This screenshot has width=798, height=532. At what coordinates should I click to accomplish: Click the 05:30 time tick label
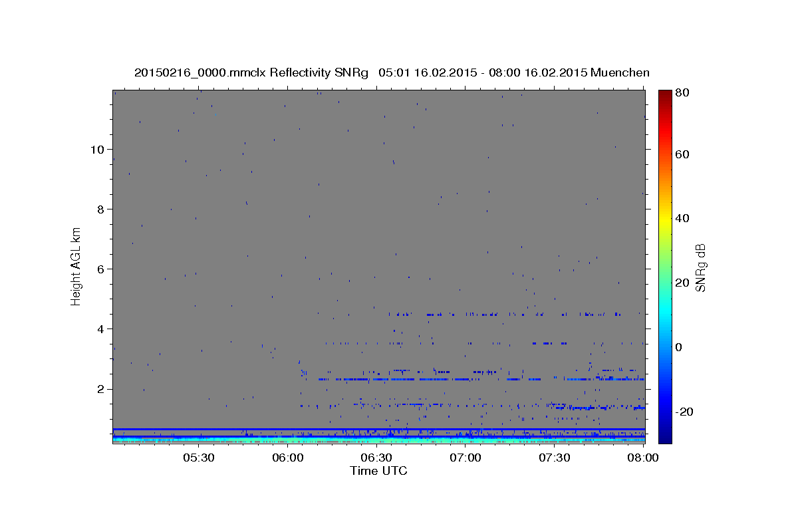pos(199,458)
